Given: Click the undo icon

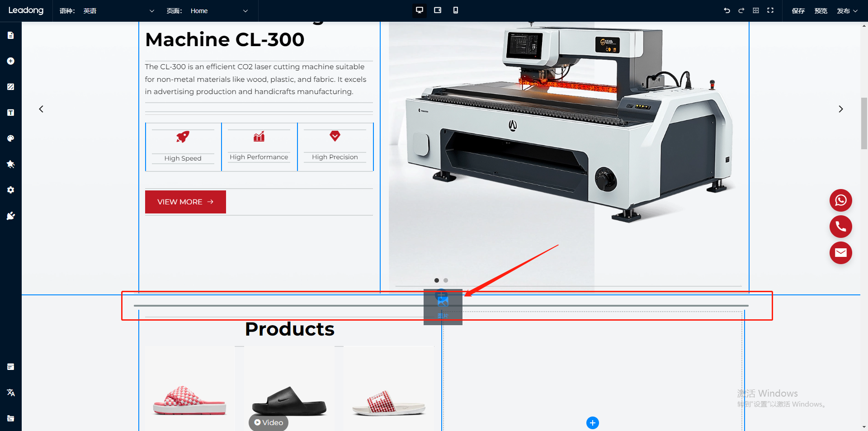Looking at the screenshot, I should (726, 10).
